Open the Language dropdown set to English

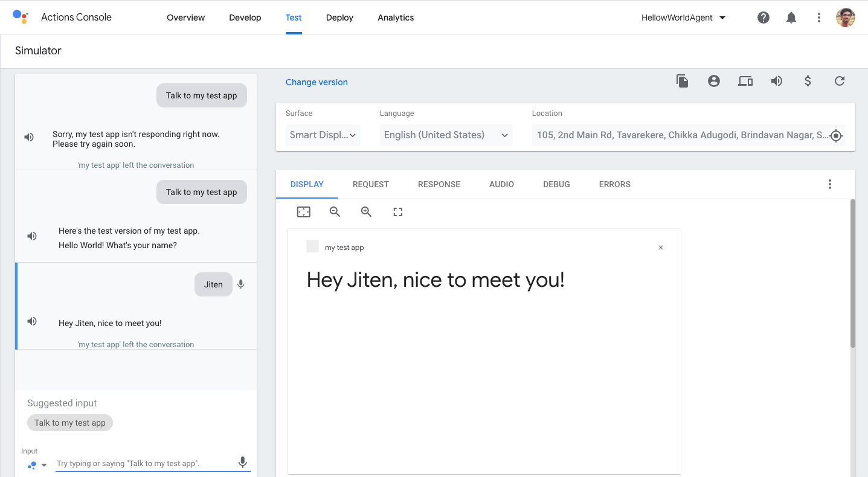[446, 135]
